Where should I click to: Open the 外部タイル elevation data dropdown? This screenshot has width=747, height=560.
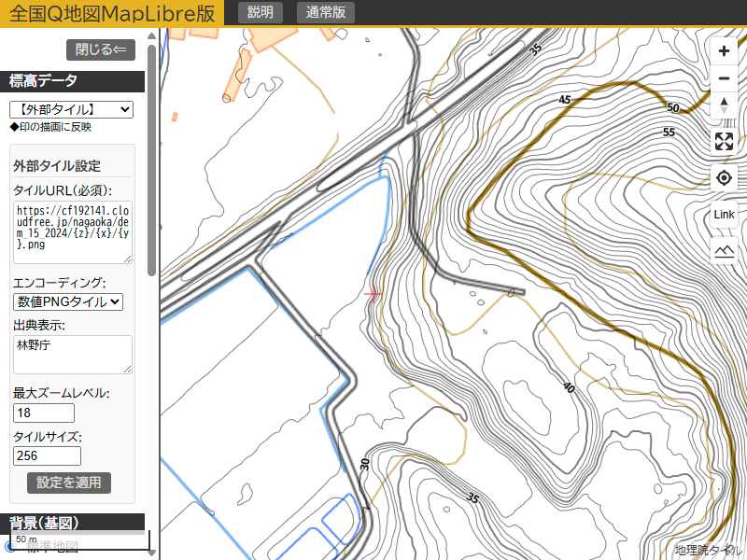71,110
